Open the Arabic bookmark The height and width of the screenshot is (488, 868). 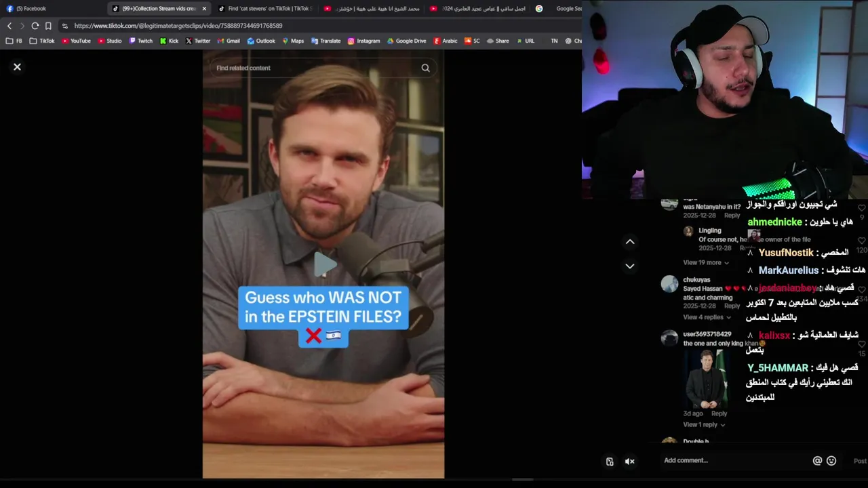(x=446, y=41)
